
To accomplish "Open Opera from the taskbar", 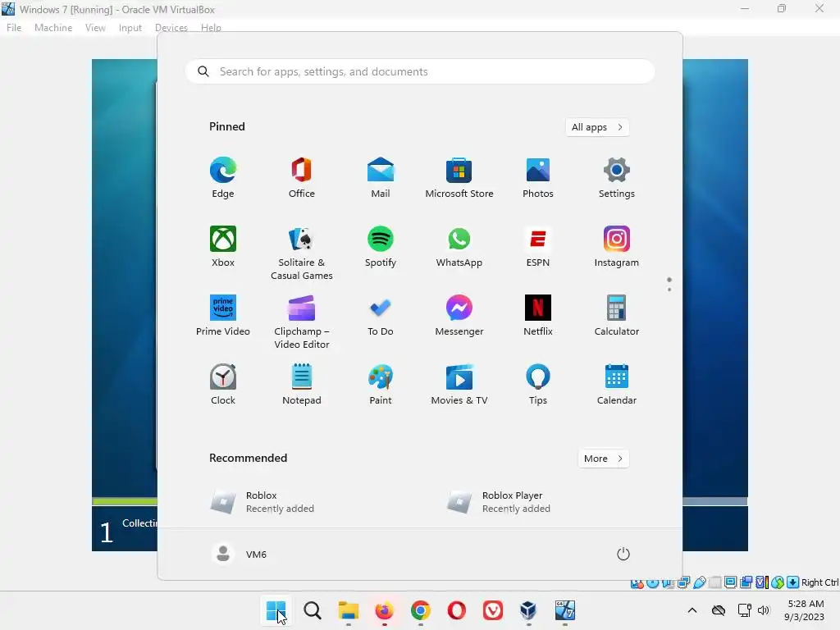I will coord(456,610).
